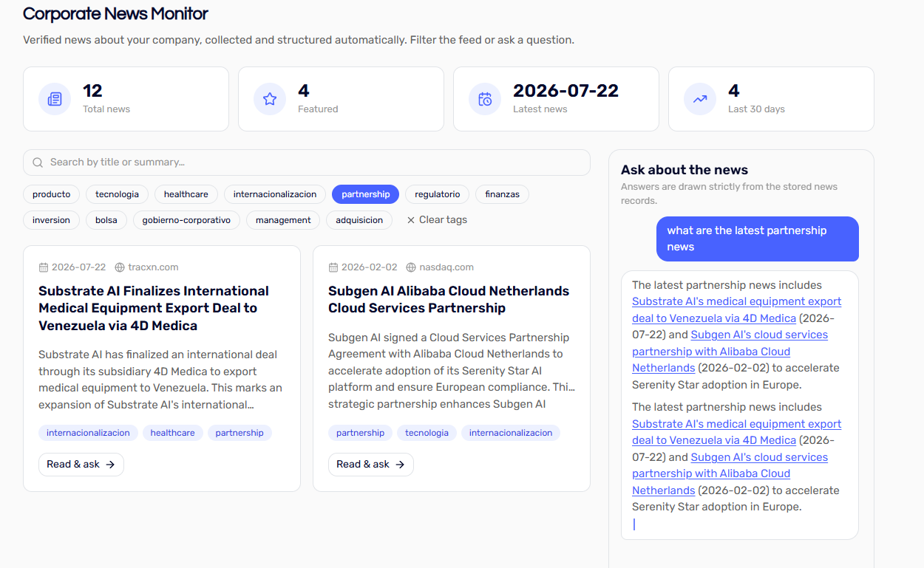Select the bolsa filter tag
The image size is (924, 568).
point(106,220)
